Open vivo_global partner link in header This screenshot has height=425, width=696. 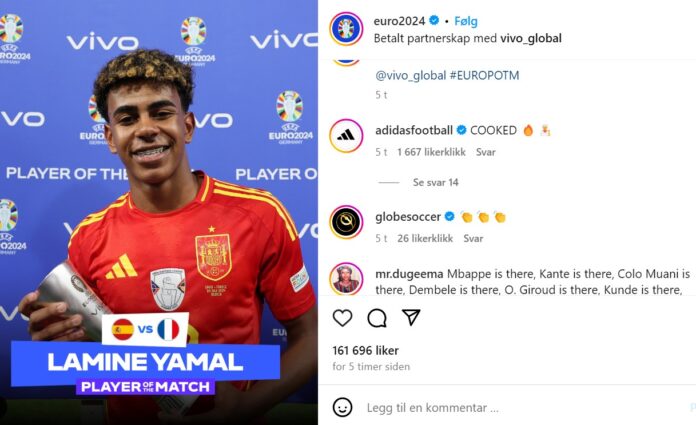click(531, 38)
